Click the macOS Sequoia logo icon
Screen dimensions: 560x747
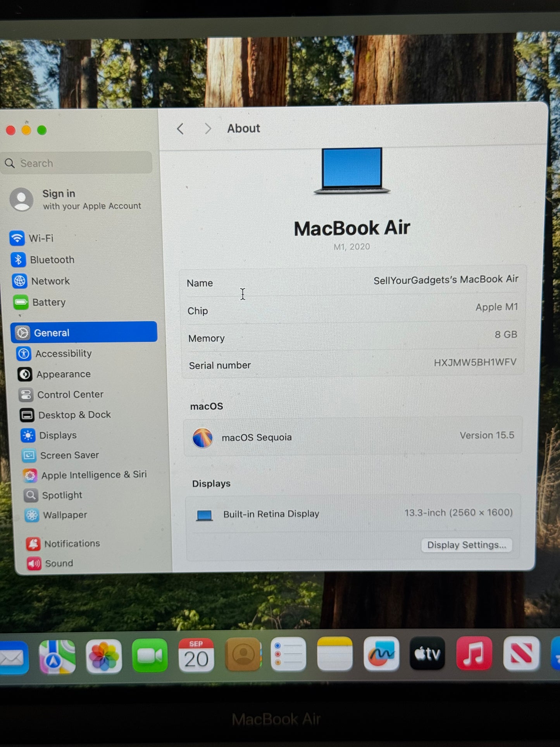pyautogui.click(x=202, y=438)
